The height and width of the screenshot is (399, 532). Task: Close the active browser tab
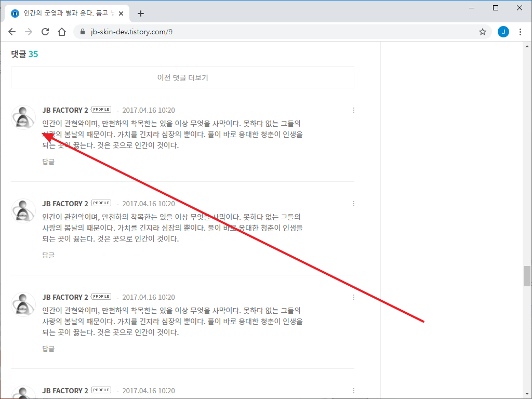click(121, 14)
